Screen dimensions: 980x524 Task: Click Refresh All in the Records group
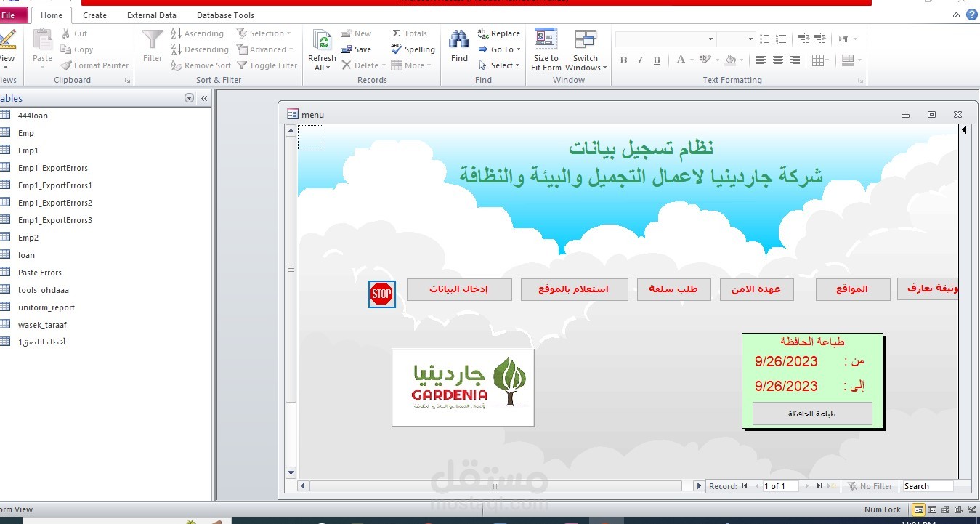point(322,51)
